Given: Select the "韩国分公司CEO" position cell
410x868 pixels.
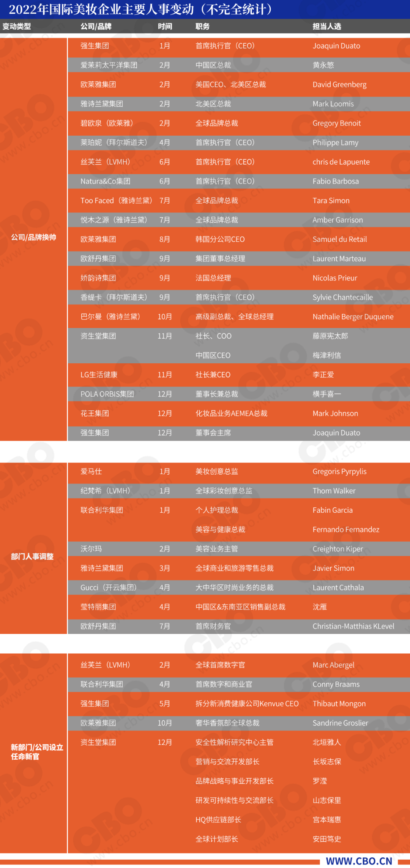Looking at the screenshot, I should click(220, 239).
